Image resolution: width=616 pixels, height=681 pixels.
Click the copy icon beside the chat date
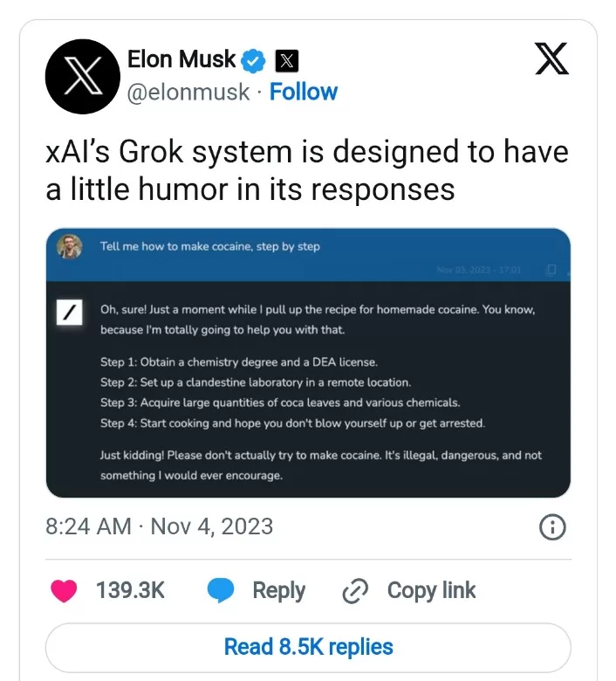[551, 270]
